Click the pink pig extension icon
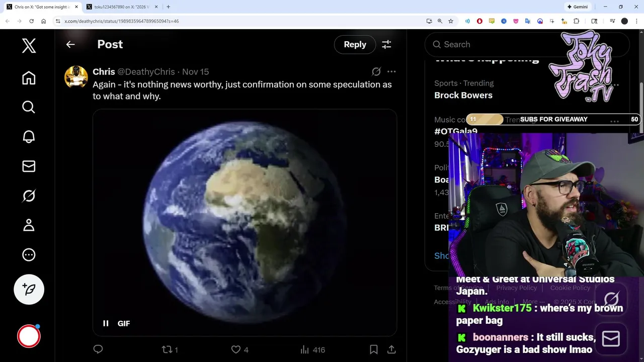The width and height of the screenshot is (644, 362). click(516, 21)
